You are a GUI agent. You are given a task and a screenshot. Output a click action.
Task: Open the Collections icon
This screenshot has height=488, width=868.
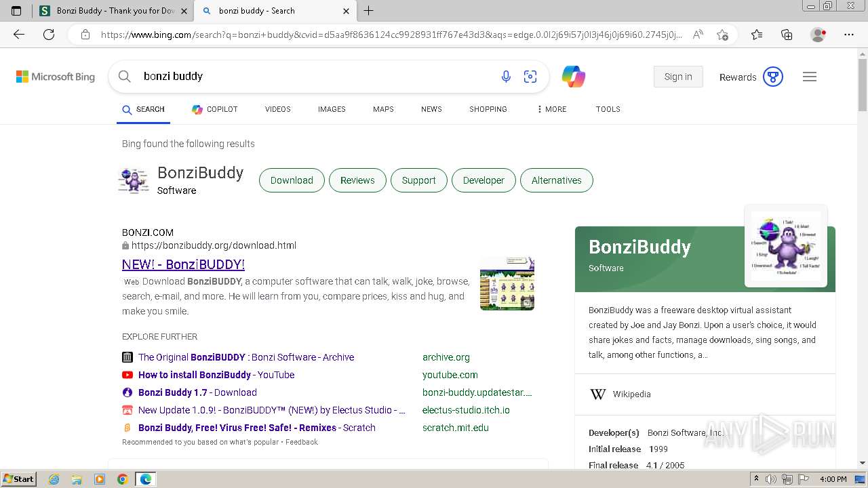coord(787,35)
